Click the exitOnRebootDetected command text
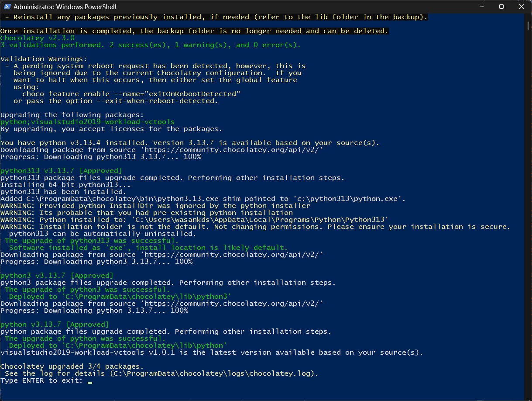The image size is (532, 401). 131,94
